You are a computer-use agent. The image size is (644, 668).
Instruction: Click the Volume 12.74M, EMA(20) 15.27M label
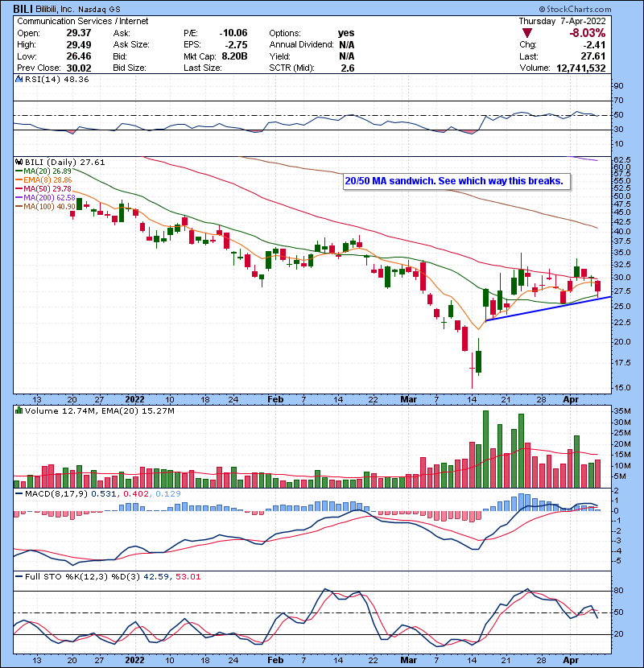coord(100,410)
